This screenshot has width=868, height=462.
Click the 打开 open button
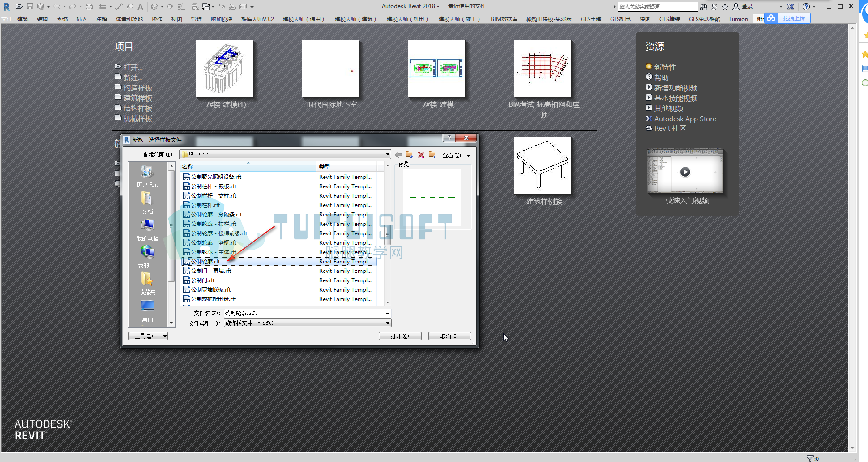(x=400, y=336)
